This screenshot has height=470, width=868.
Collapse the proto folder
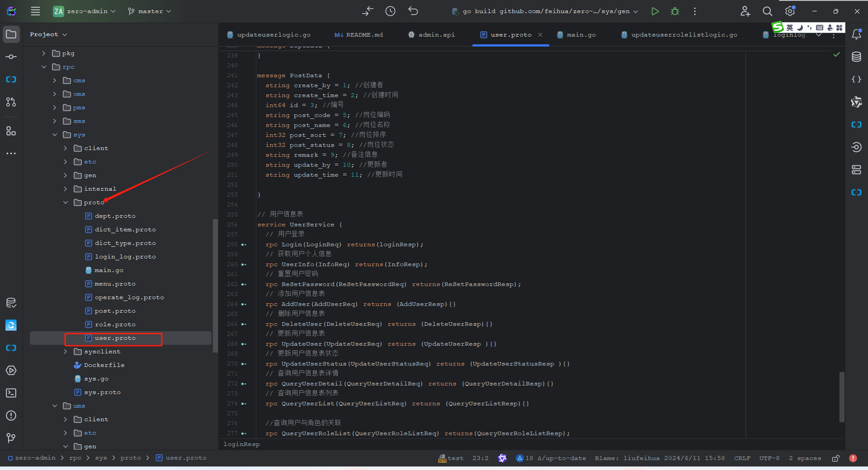[x=66, y=202]
